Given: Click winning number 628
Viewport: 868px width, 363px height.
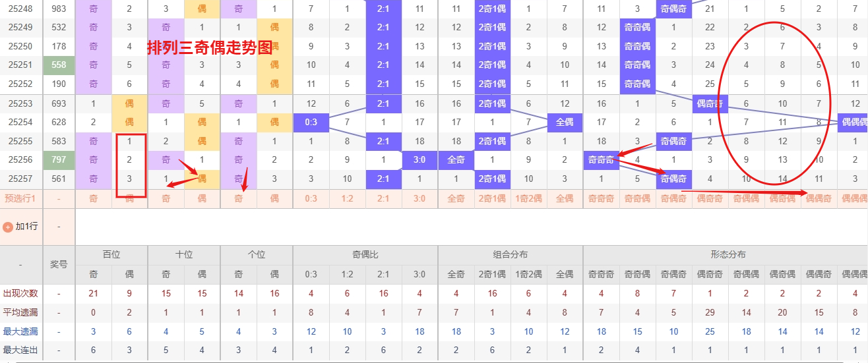Looking at the screenshot, I should pos(59,122).
